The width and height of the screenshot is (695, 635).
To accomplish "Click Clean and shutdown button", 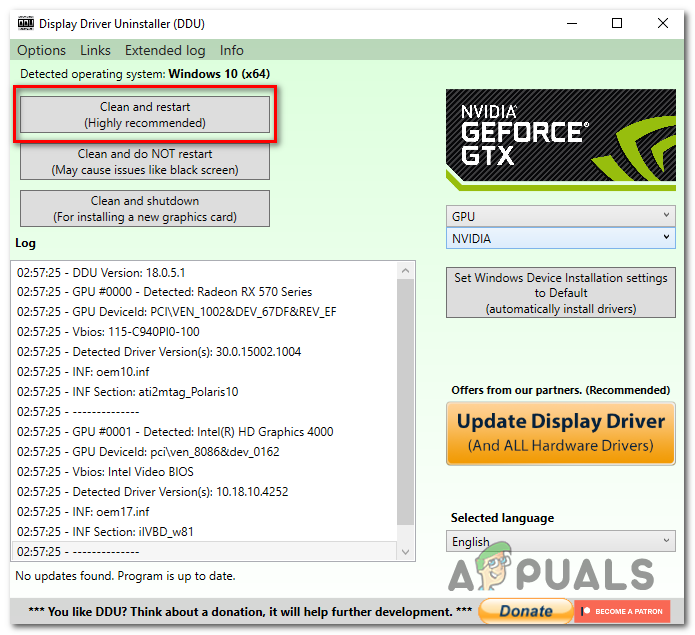I will click(145, 209).
